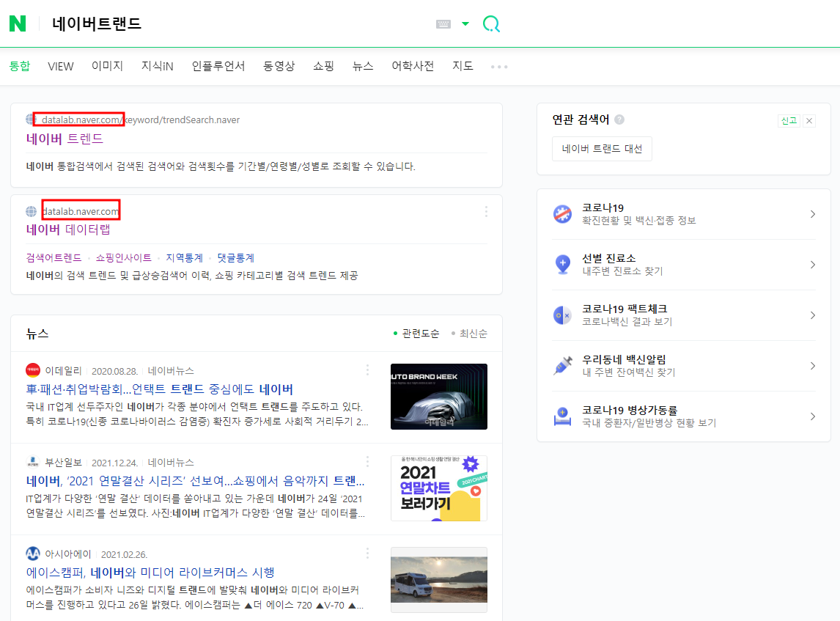Switch to the 지도 tab
840x621 pixels.
coord(463,66)
